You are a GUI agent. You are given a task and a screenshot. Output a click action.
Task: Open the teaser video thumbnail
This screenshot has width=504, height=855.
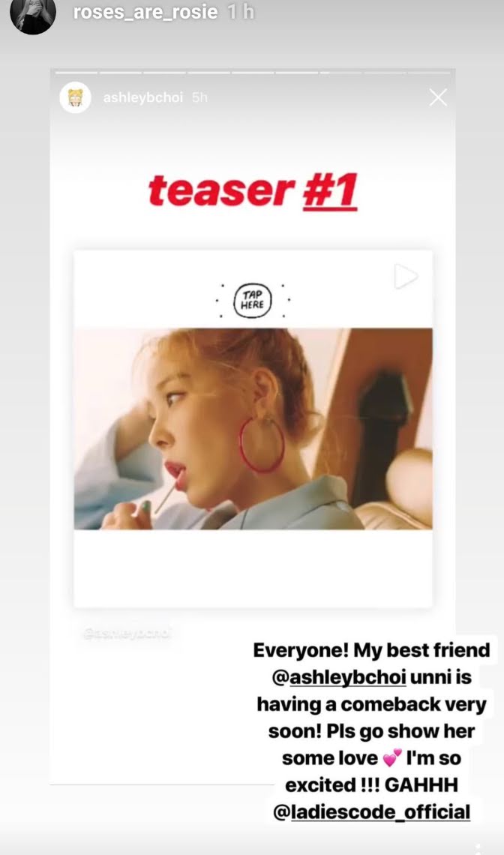pyautogui.click(x=253, y=428)
